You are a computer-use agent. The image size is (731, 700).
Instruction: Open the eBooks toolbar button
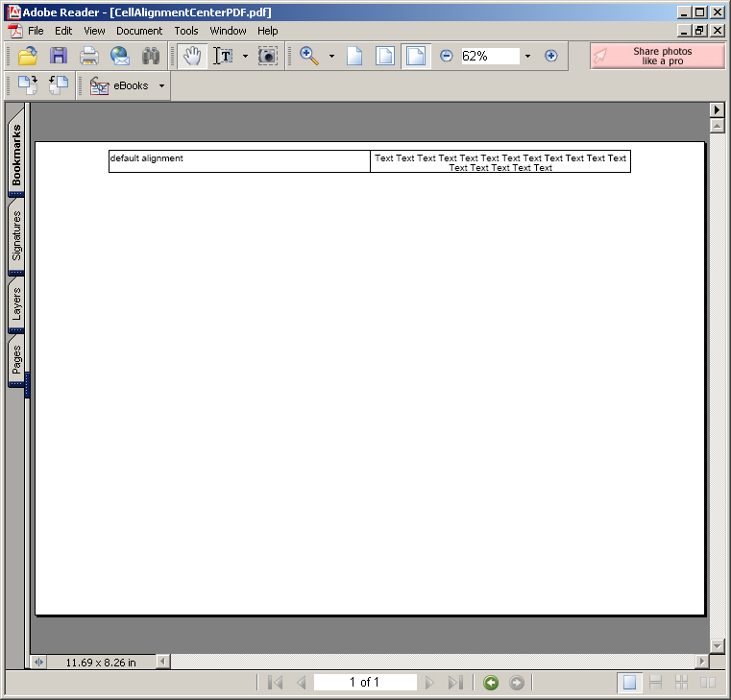pos(119,85)
